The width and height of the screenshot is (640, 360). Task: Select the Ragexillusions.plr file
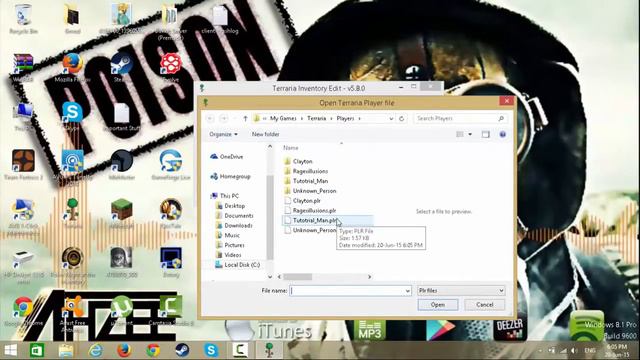click(x=310, y=210)
